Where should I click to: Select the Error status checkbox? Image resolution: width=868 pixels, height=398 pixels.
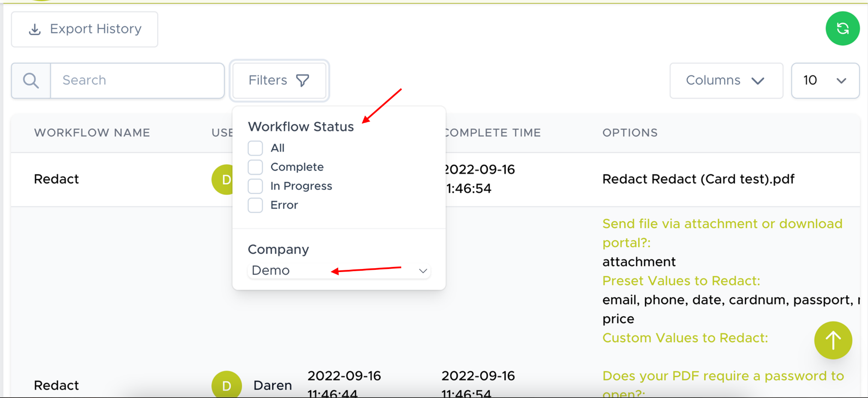[255, 205]
